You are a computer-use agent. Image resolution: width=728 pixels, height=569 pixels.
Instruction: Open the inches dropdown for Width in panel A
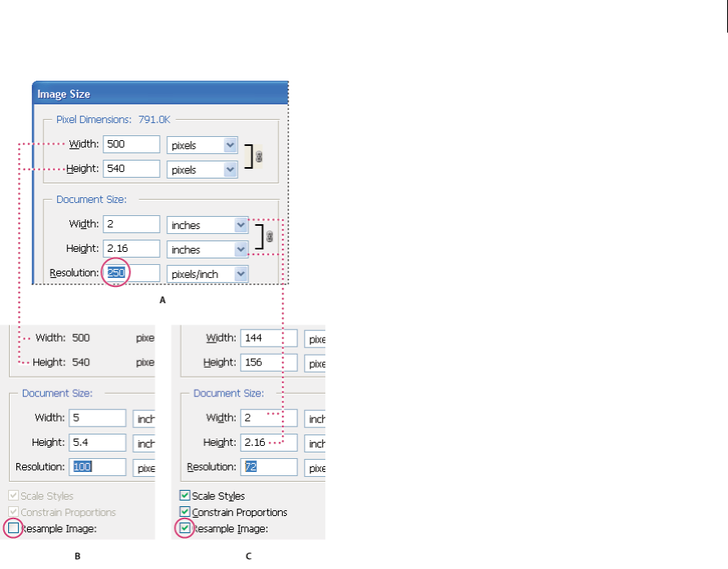pyautogui.click(x=208, y=225)
